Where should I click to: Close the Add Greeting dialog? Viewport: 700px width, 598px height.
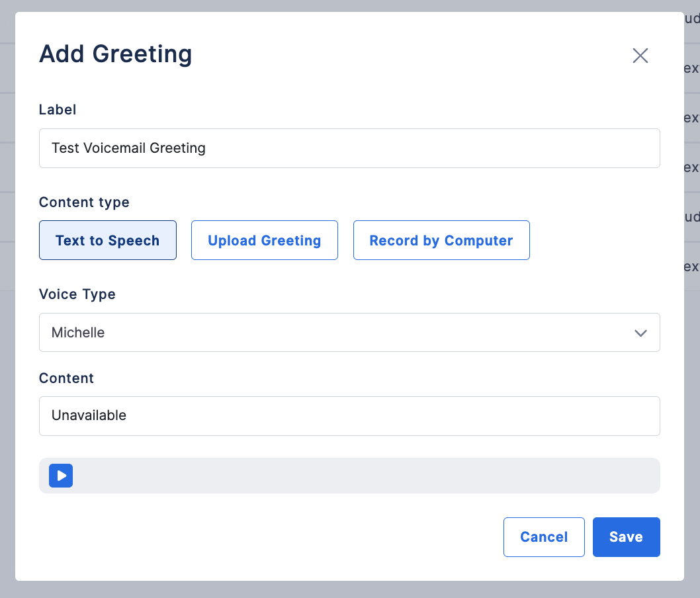640,56
